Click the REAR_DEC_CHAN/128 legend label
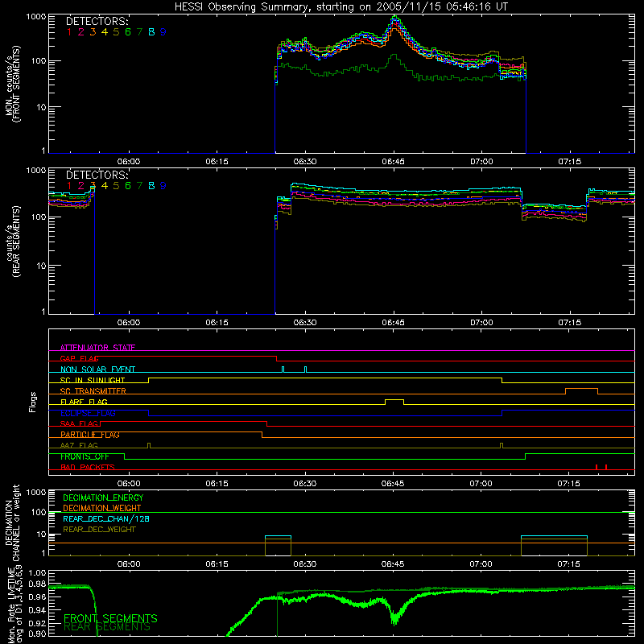 tap(106, 519)
